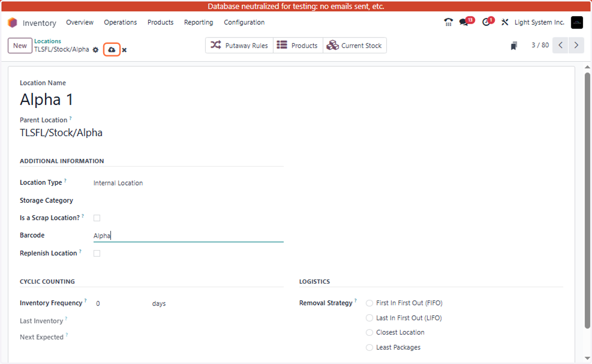Open the Putaway Rules smart button
Viewport: 592px width, 364px height.
click(x=239, y=45)
